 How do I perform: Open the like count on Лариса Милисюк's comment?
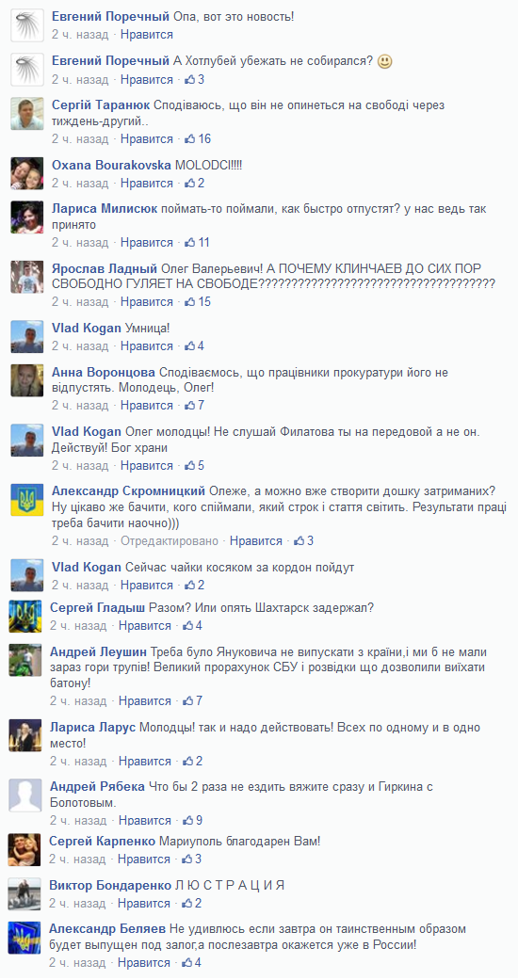[197, 243]
